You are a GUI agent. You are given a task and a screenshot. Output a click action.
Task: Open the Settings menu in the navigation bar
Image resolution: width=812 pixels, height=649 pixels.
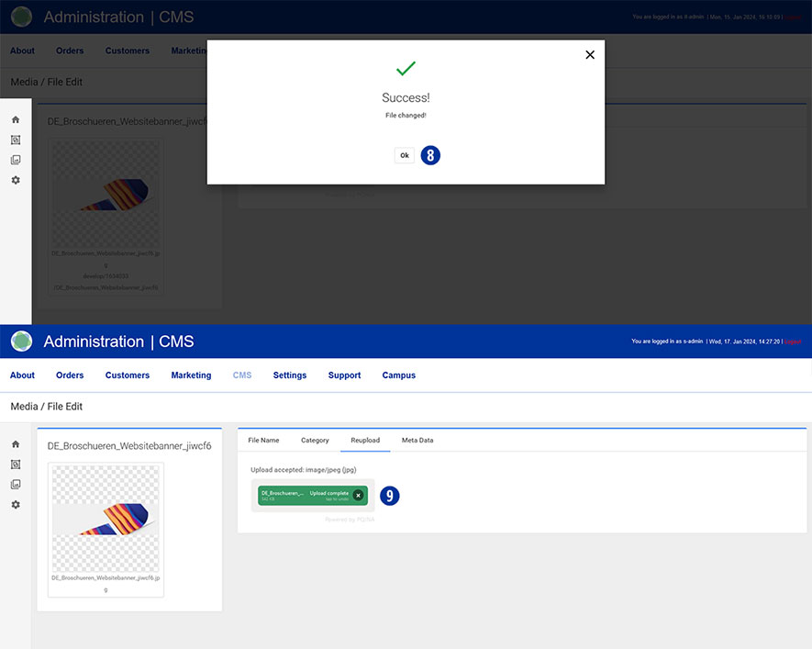[x=290, y=375]
